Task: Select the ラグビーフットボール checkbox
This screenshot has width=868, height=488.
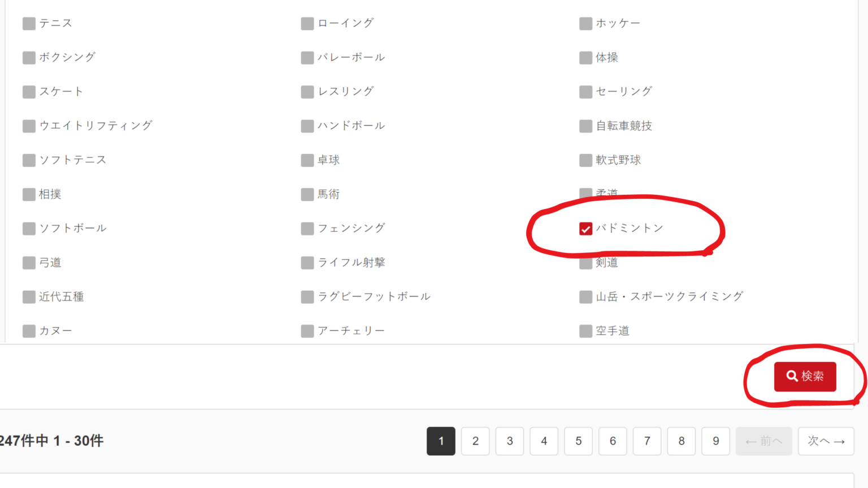Action: (307, 297)
